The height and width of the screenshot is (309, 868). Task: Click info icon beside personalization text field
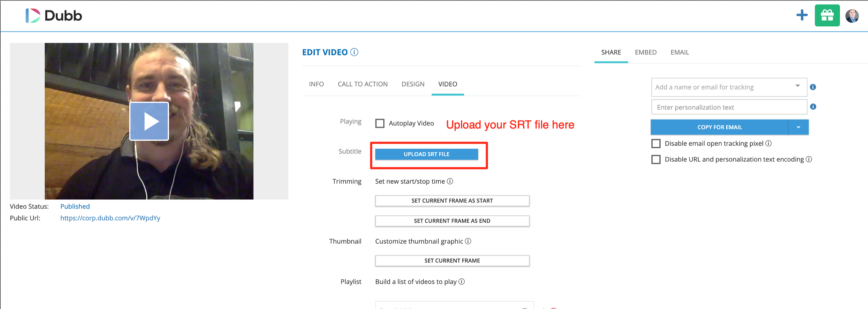(x=813, y=107)
